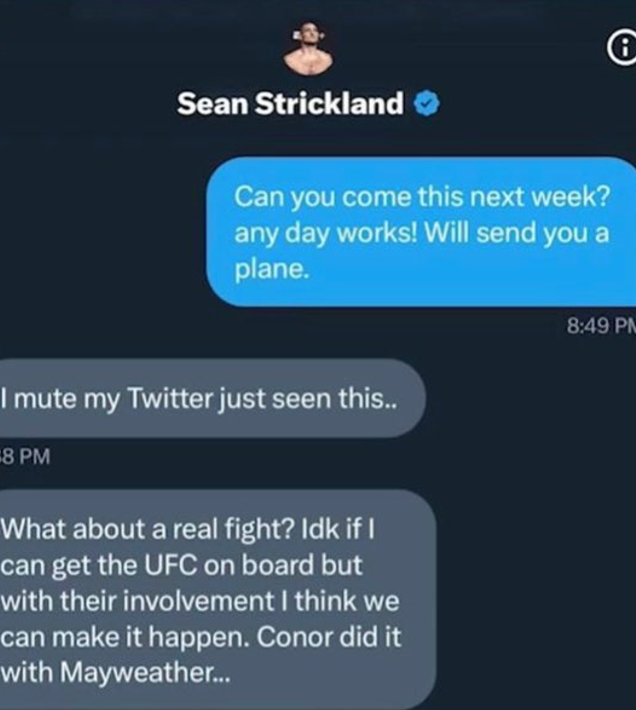Click the timestamp below the mute message
This screenshot has width=636, height=710.
click(25, 456)
